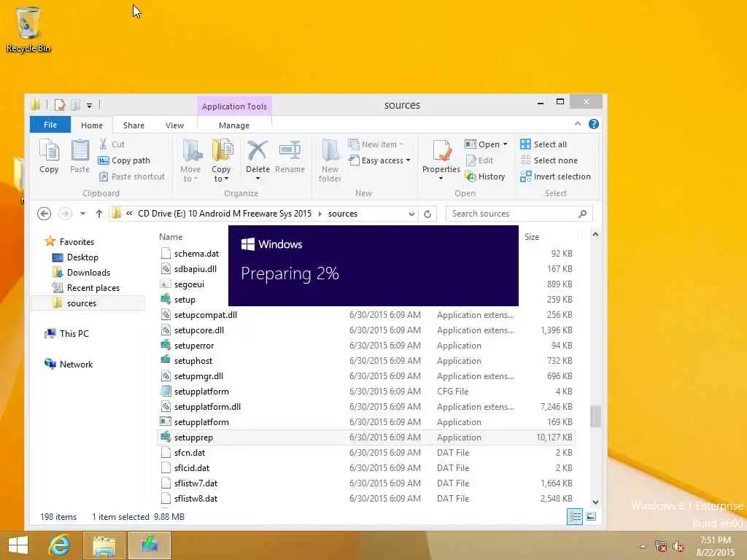This screenshot has height=560, width=747.
Task: Switch to the Manage ribbon tab
Action: [x=234, y=125]
